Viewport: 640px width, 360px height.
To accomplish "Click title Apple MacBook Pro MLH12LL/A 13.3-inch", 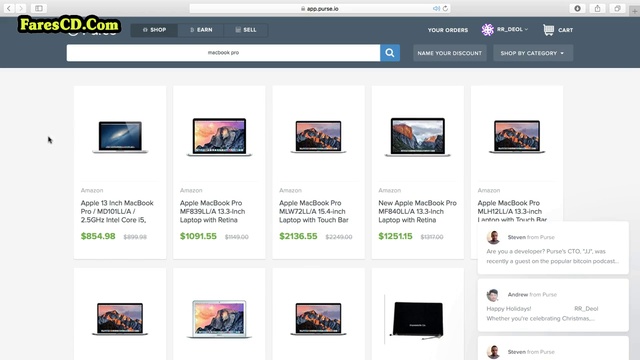I will pyautogui.click(x=512, y=211).
